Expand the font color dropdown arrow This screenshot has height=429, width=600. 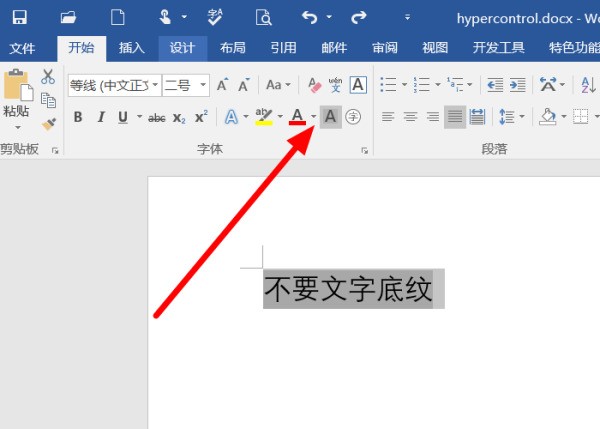pyautogui.click(x=313, y=117)
